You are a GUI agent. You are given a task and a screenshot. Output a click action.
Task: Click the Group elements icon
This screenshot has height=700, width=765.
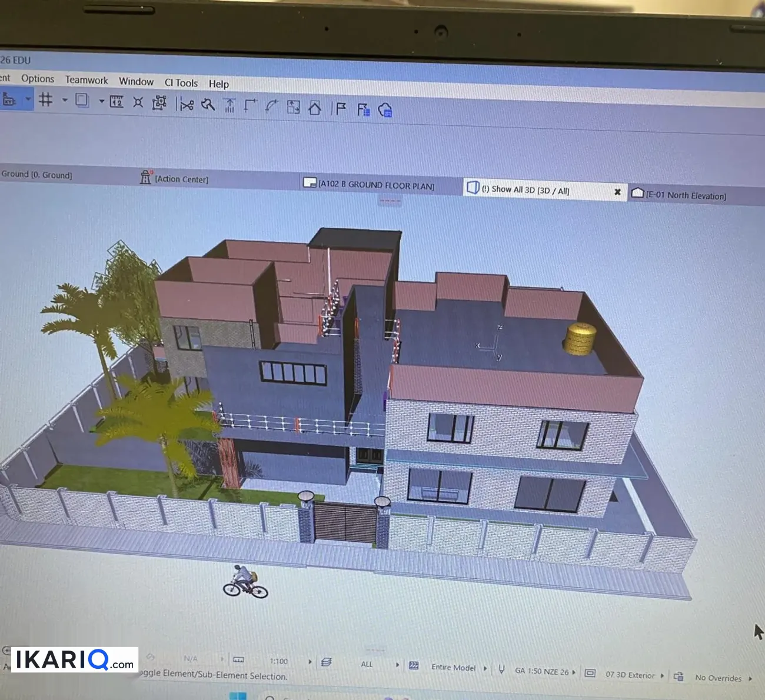click(x=159, y=104)
